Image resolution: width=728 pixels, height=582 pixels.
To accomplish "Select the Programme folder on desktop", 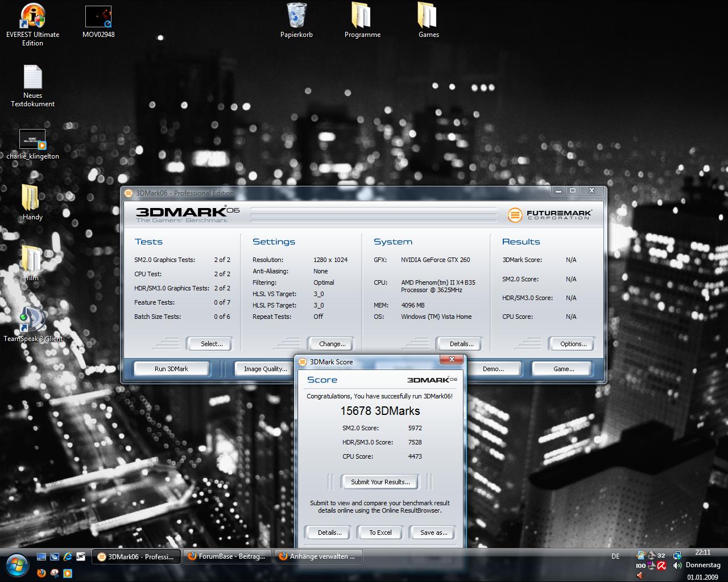I will pos(362,20).
